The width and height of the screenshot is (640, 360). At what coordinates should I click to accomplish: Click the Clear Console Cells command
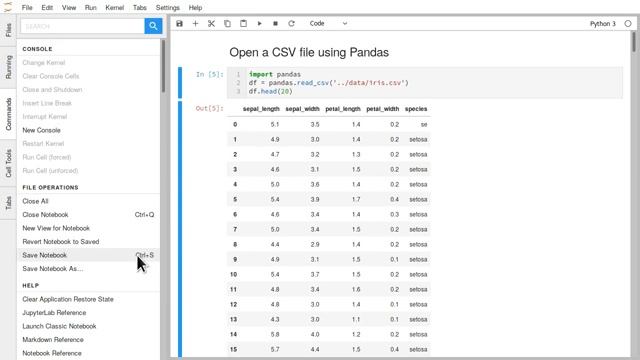(88, 76)
